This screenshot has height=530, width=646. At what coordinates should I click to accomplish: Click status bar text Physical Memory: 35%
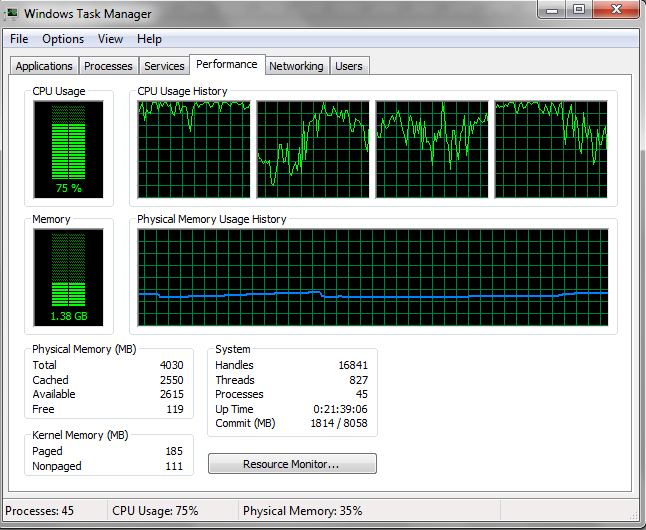(302, 511)
